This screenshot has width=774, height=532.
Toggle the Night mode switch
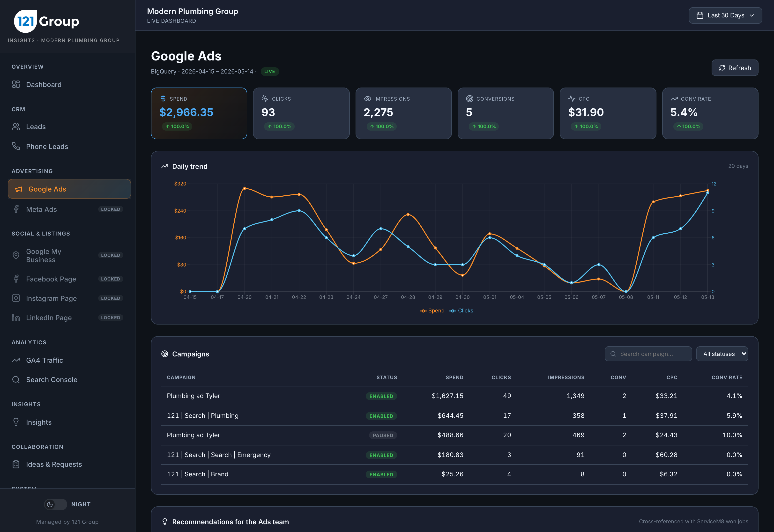(x=56, y=504)
